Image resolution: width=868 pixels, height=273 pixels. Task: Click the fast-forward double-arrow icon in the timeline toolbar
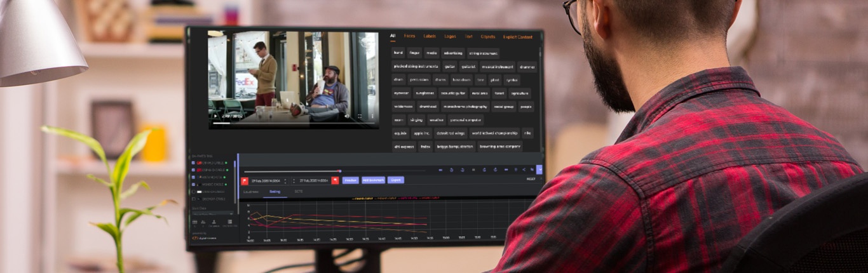click(506, 170)
